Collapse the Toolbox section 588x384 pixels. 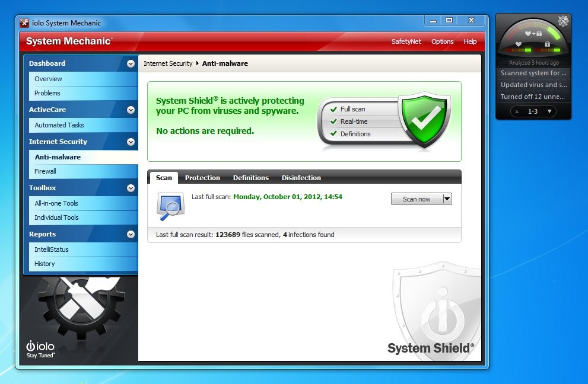(131, 188)
